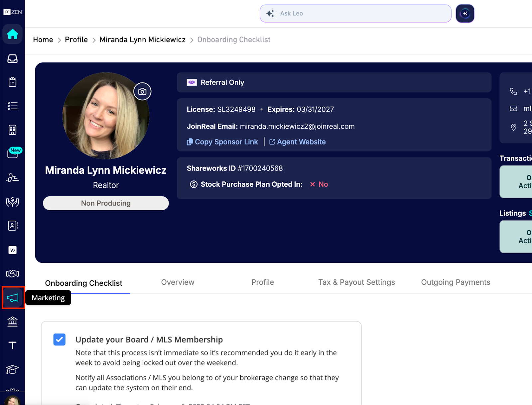
Task: Open the revenue share hands icon
Action: coord(12,202)
